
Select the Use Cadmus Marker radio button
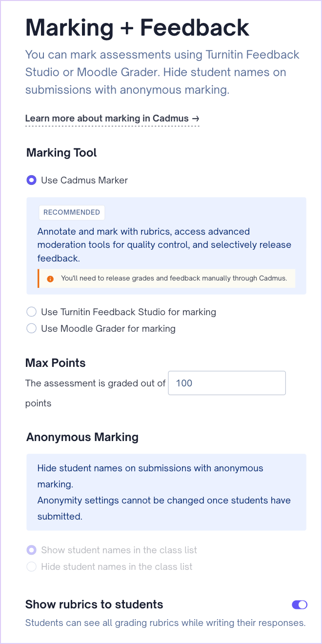(32, 181)
